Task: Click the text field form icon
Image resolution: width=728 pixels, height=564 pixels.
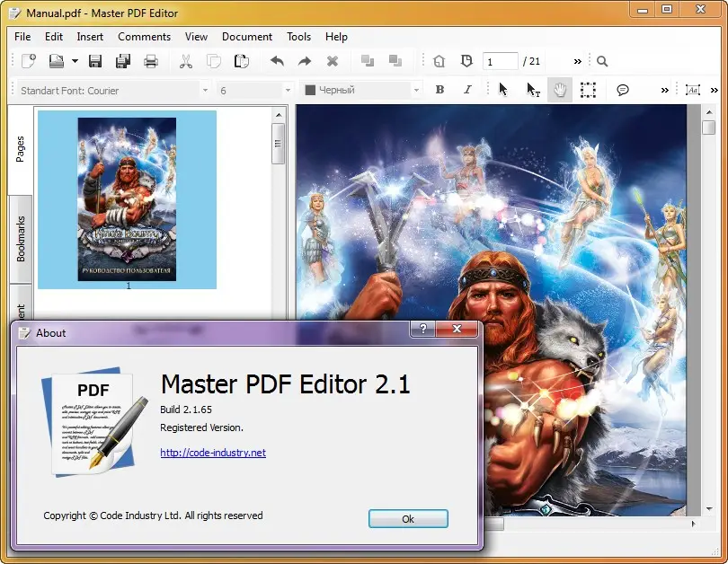Action: tap(692, 90)
